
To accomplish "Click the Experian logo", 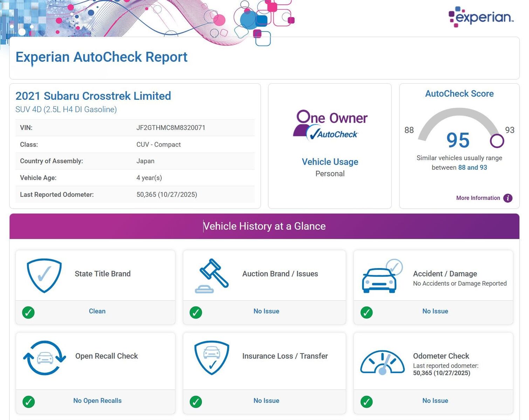I will click(481, 16).
